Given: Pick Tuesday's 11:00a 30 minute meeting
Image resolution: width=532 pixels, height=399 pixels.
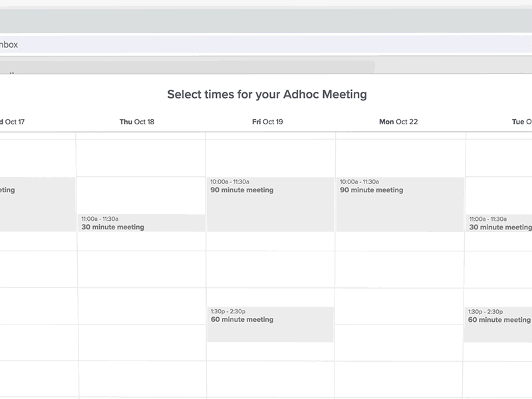Looking at the screenshot, I should point(499,223).
